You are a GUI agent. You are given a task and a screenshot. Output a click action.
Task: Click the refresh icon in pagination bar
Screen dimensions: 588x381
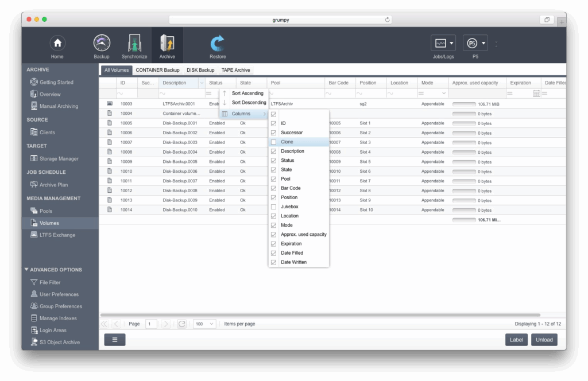(181, 324)
